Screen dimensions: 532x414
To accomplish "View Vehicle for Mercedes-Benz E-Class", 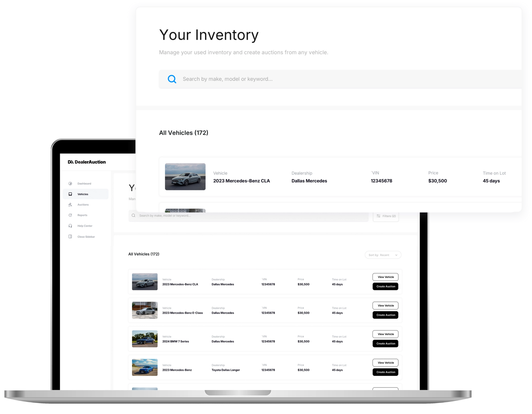I will point(385,305).
